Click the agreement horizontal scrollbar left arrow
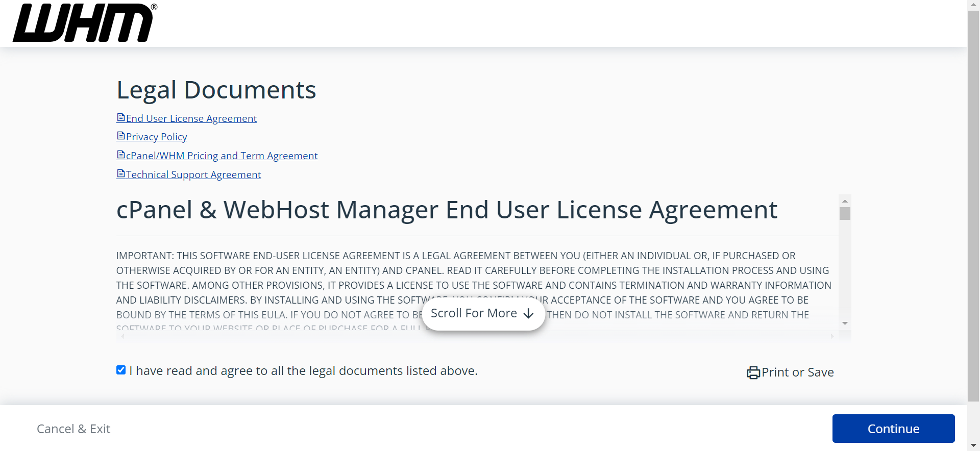Image resolution: width=980 pixels, height=451 pixels. (x=122, y=336)
